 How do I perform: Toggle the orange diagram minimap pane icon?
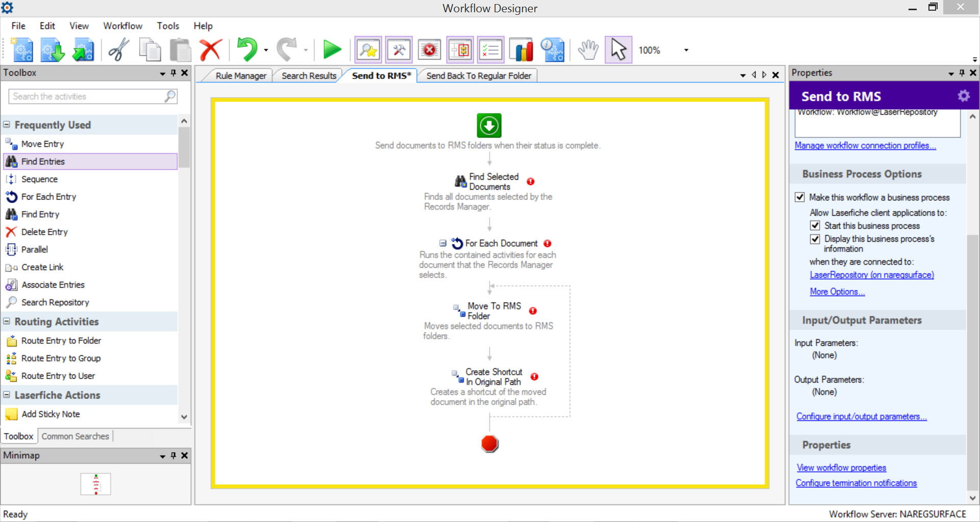click(460, 50)
